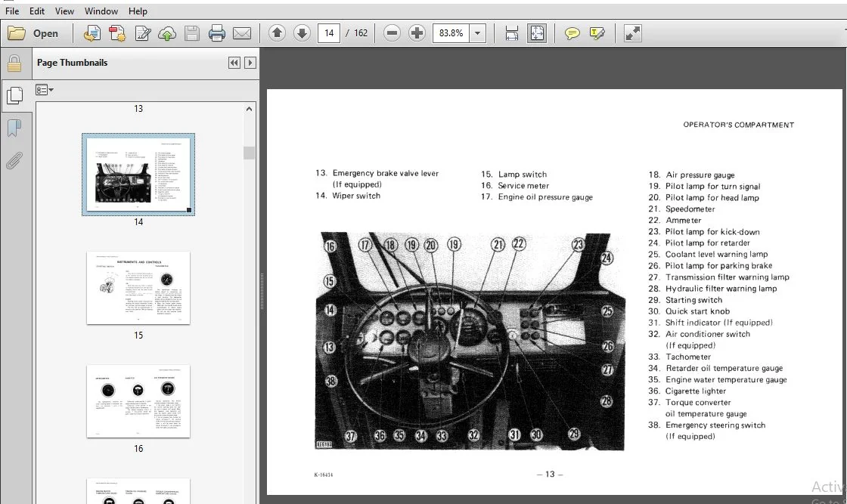Click the fit width scrolling icon
The width and height of the screenshot is (847, 504).
pyautogui.click(x=511, y=33)
